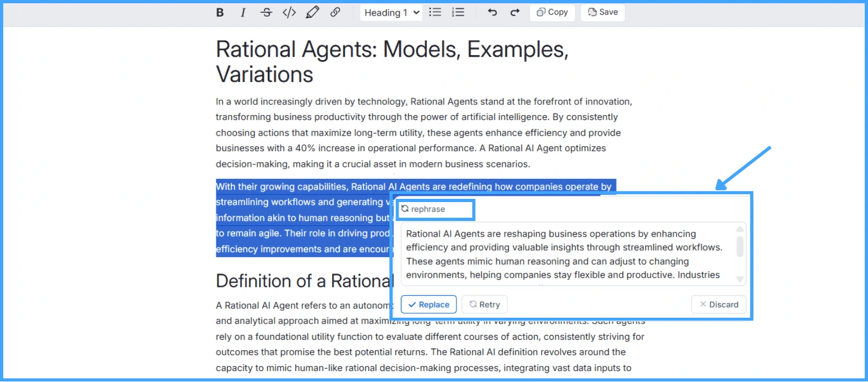Viewport: 868px width, 382px height.
Task: Insert a hyperlink with link icon
Action: (x=335, y=12)
